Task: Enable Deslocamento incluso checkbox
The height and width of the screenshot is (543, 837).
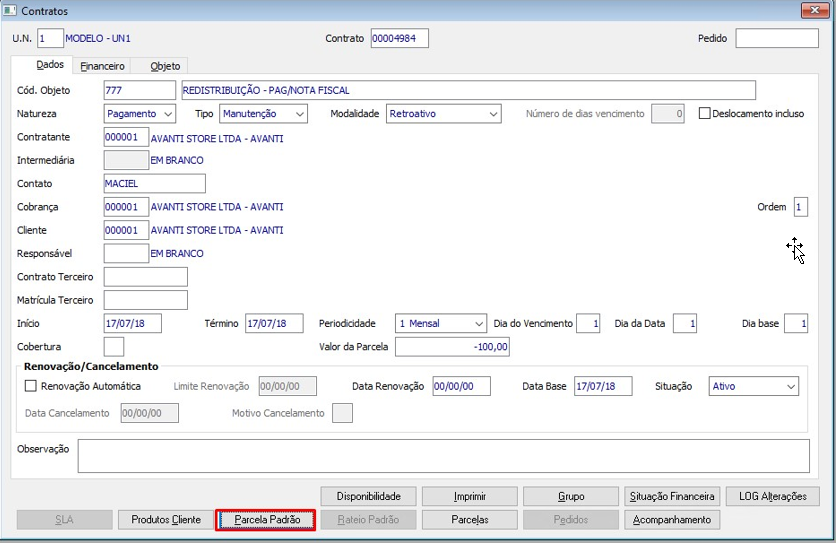Action: (705, 113)
